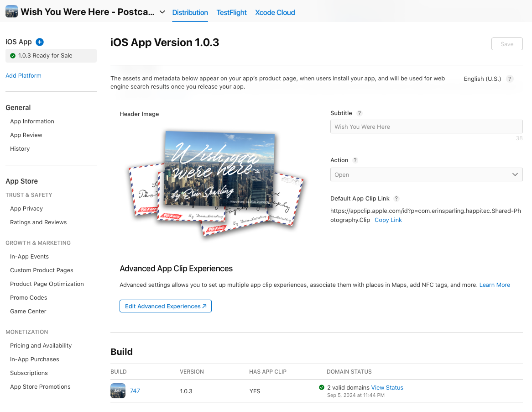The height and width of the screenshot is (412, 532).
Task: Click the Edit Advanced Experiences button
Action: 165,306
